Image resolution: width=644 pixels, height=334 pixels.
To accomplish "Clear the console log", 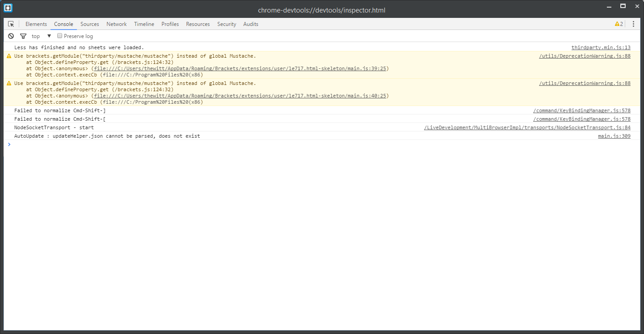I will (11, 36).
